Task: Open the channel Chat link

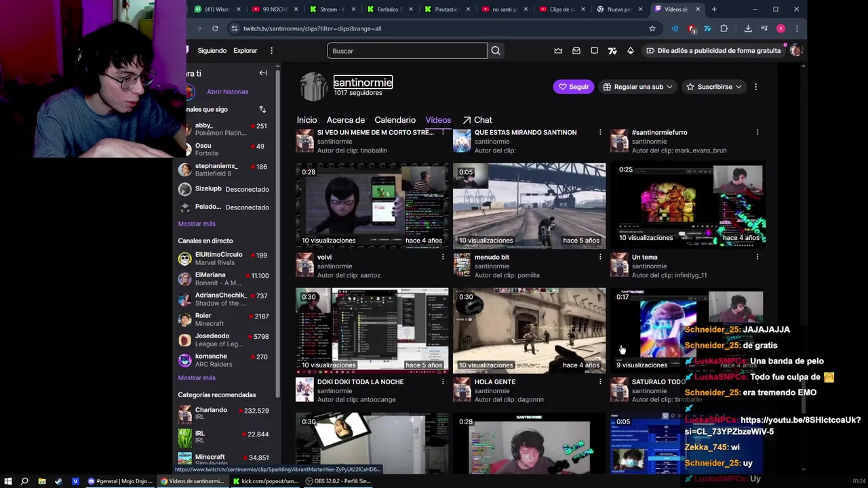Action: click(x=477, y=120)
